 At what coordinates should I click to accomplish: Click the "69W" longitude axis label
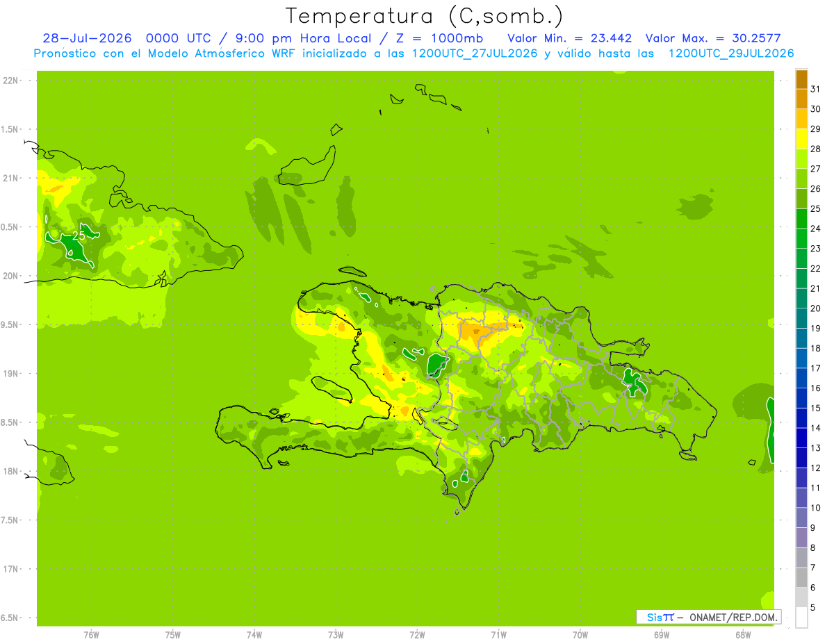click(662, 634)
